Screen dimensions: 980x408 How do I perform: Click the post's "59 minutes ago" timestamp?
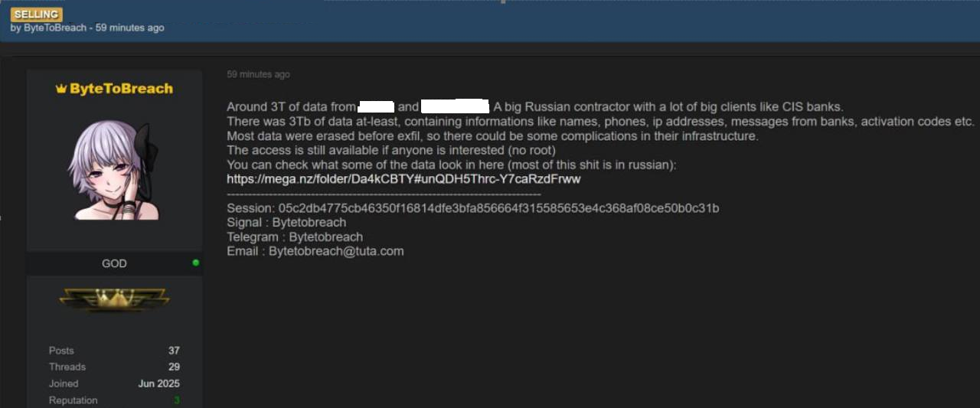[x=258, y=74]
